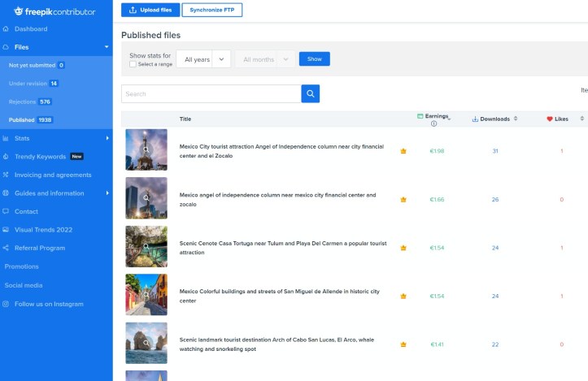The image size is (588, 381).
Task: Expand Guides and information submenu
Action: pyautogui.click(x=107, y=193)
